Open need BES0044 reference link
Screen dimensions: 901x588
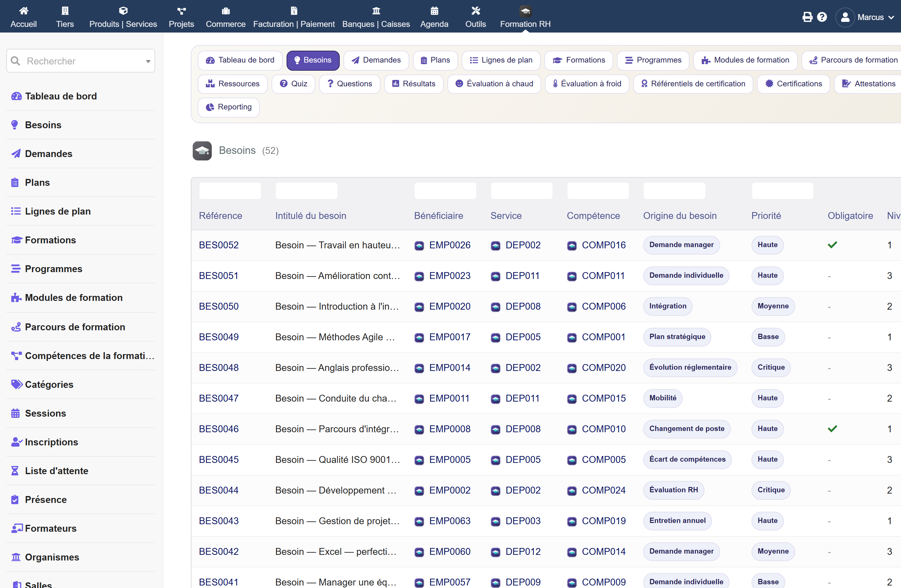point(219,490)
